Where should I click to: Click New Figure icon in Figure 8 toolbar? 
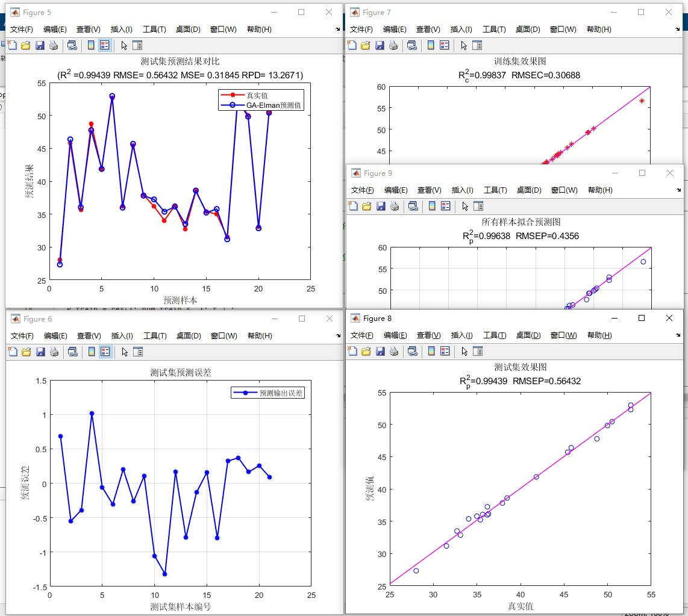click(352, 351)
